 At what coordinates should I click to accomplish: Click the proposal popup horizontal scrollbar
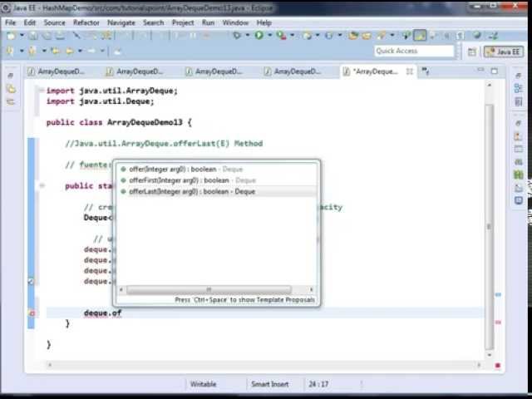[209, 290]
